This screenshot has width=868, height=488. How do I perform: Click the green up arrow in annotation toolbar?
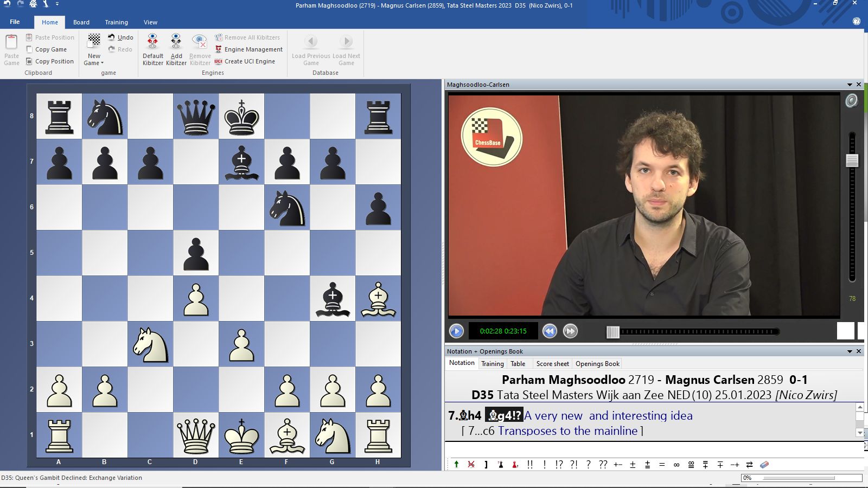[x=456, y=465]
